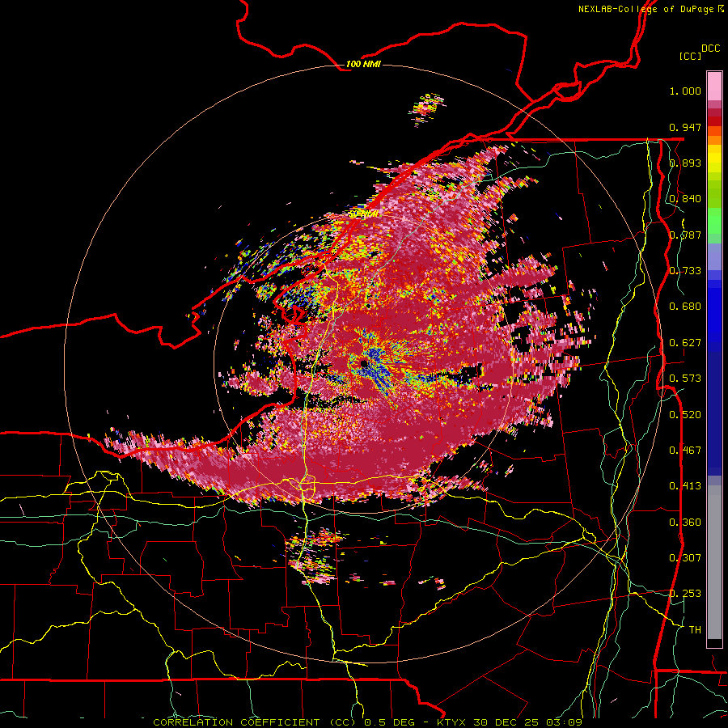Click the KTYX 30 DEC 25 03:09 timestamp
Image resolution: width=728 pixels, height=728 pixels.
click(x=510, y=722)
